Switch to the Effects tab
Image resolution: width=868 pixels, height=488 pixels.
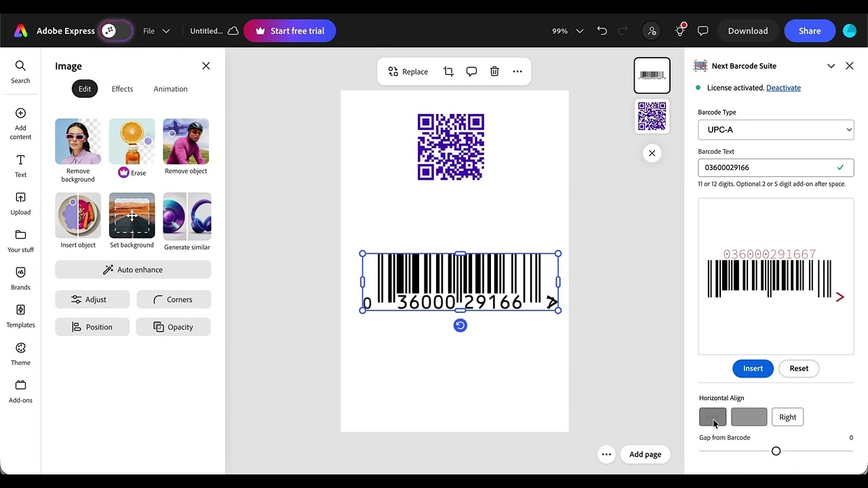point(122,89)
